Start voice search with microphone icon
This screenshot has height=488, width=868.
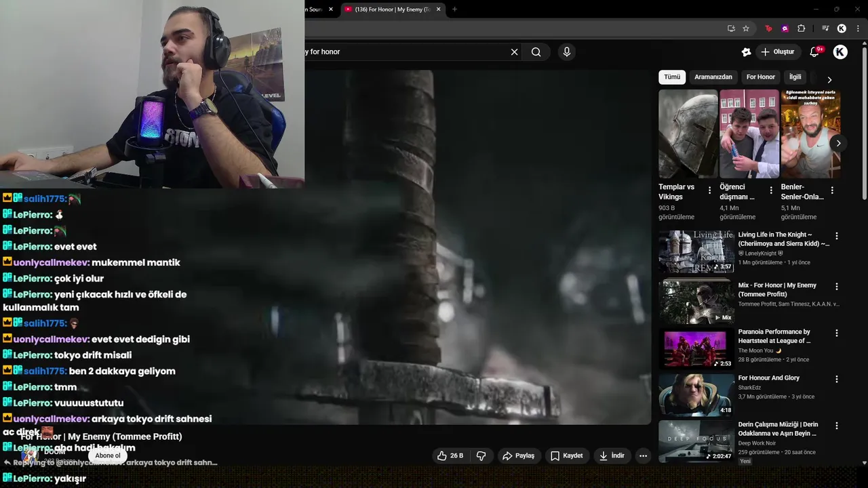coord(567,52)
